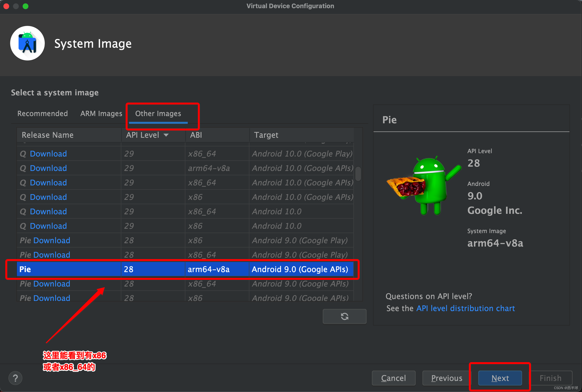Select the Pie arm64-v8a Google APIs row
Image resolution: width=582 pixels, height=392 pixels.
point(185,269)
